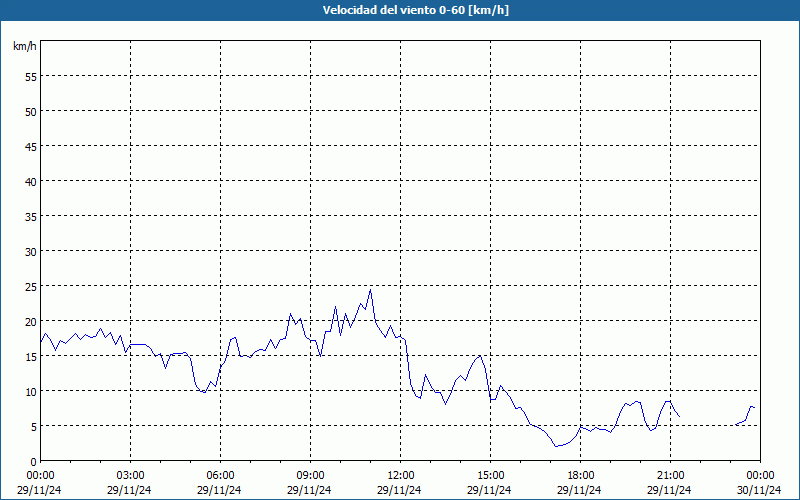Click the "29/11/24" date under 18:00

[579, 490]
